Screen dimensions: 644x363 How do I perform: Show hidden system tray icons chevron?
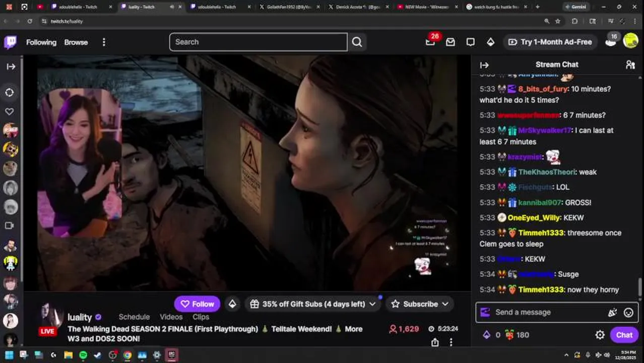point(566,355)
